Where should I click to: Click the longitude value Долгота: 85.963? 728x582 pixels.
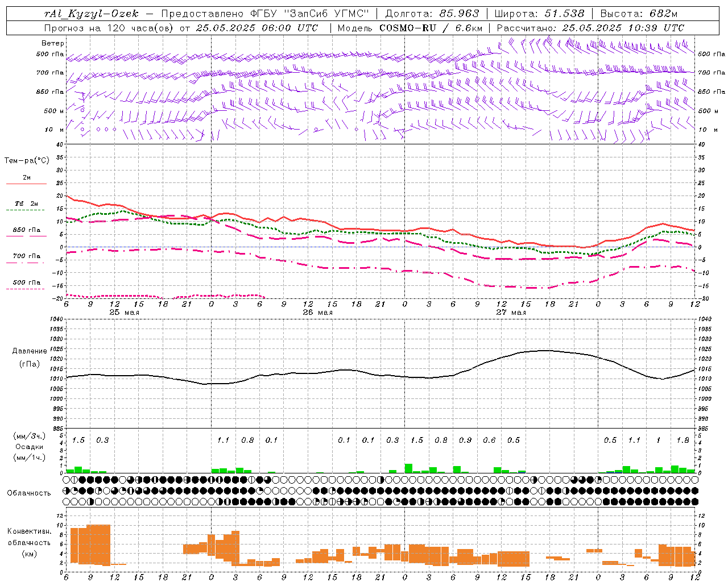(x=432, y=14)
